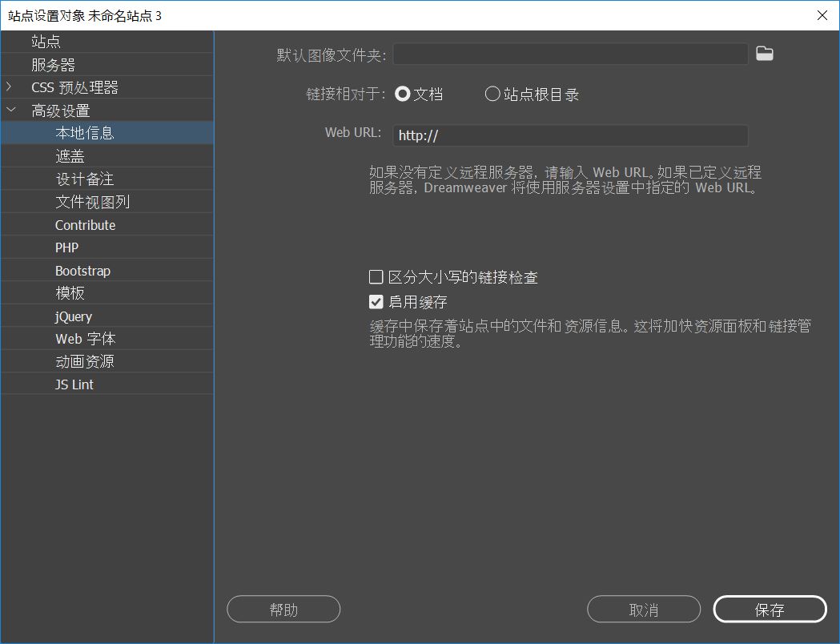
Task: Open the Web 字体 settings page
Action: [x=107, y=339]
